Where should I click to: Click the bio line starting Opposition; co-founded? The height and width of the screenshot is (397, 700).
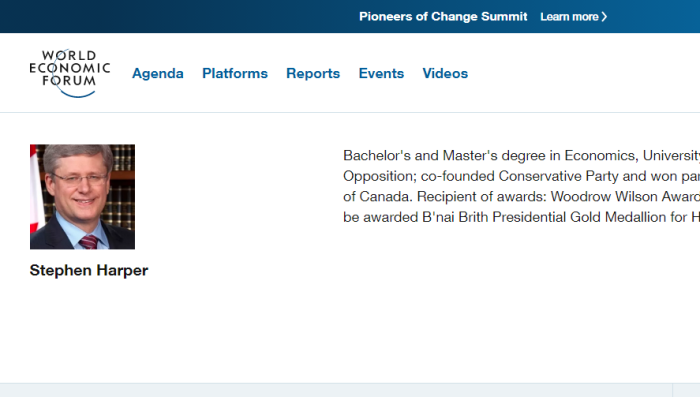[521, 176]
